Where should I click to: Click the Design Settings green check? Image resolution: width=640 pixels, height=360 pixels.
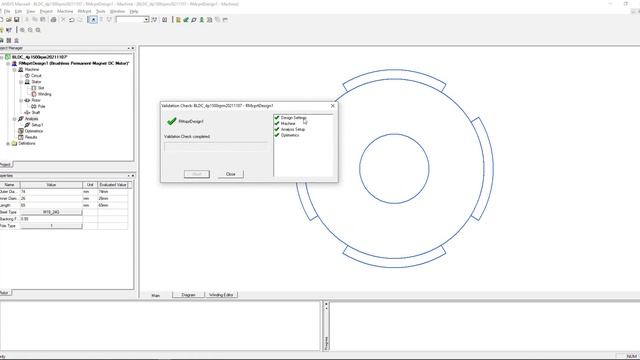[x=277, y=118]
